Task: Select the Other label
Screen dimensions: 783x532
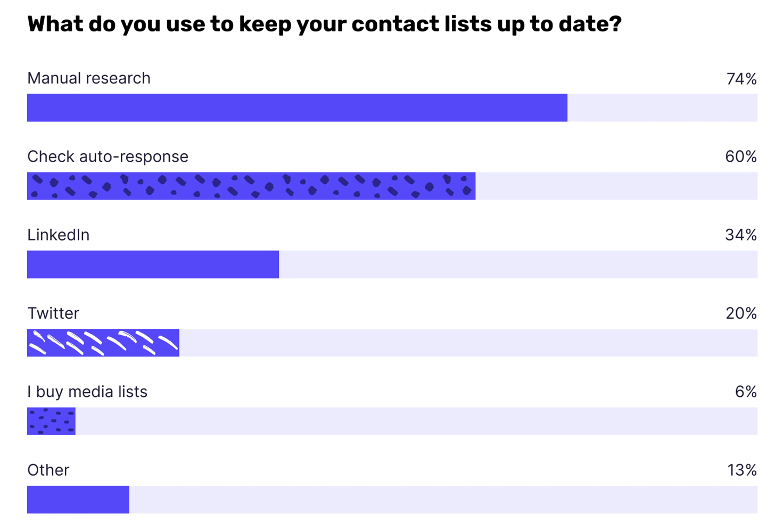Action: pyautogui.click(x=48, y=470)
